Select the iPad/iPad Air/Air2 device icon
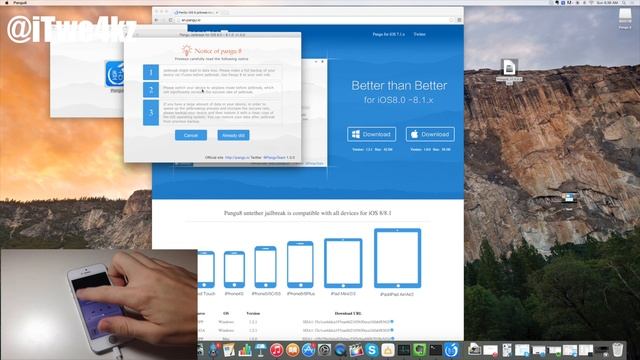Viewport: 640px width, 360px height. click(397, 258)
